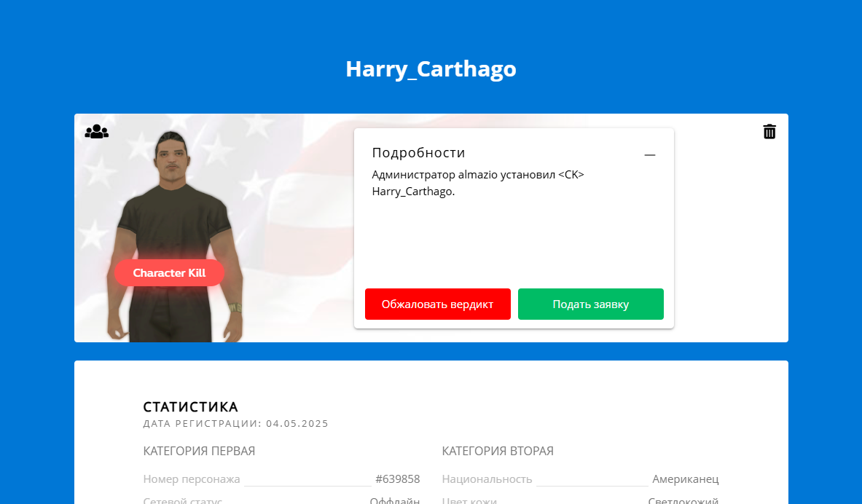Click the Номер персонажа label
The image size is (862, 504).
tap(192, 479)
